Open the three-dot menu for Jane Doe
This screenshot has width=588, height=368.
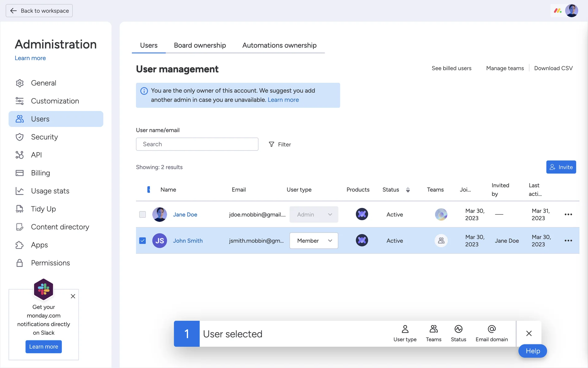tap(568, 214)
